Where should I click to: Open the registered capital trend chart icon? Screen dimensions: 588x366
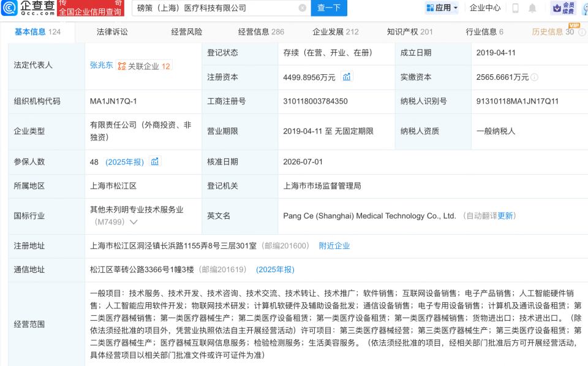click(x=347, y=77)
